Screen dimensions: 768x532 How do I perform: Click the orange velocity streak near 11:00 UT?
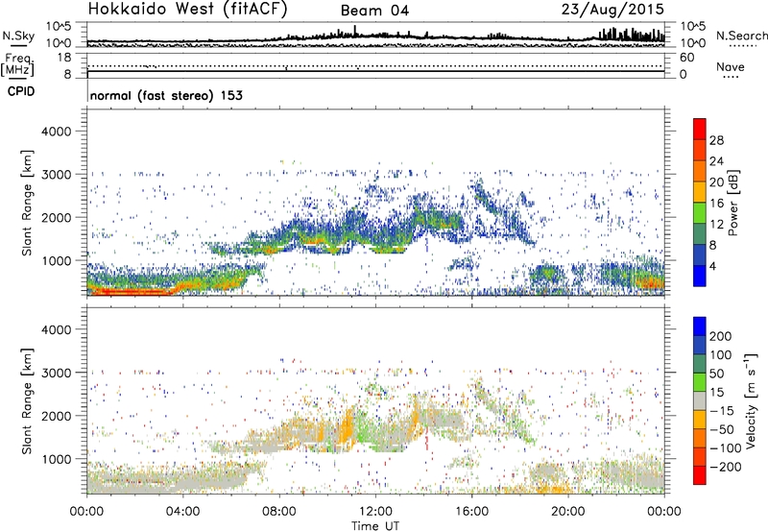click(x=348, y=426)
